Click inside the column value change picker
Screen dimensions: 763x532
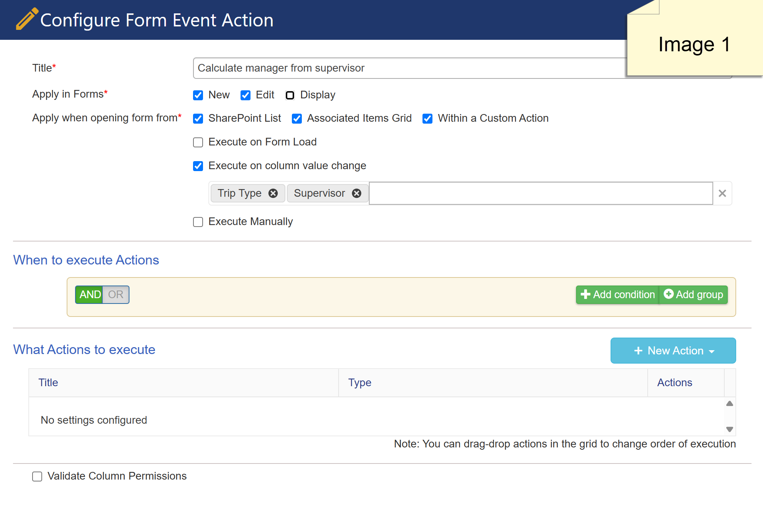click(540, 193)
